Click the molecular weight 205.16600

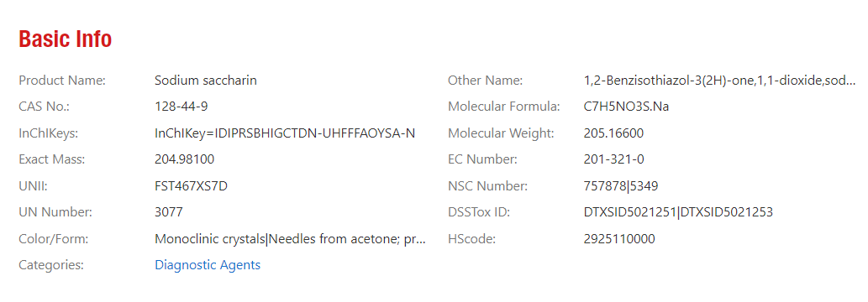(x=614, y=133)
